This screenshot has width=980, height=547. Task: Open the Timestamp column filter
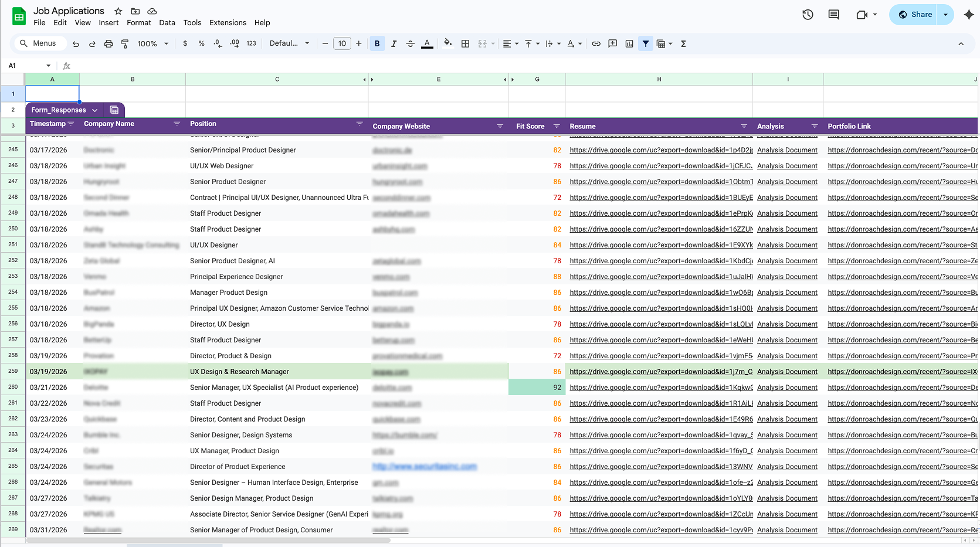click(x=71, y=124)
